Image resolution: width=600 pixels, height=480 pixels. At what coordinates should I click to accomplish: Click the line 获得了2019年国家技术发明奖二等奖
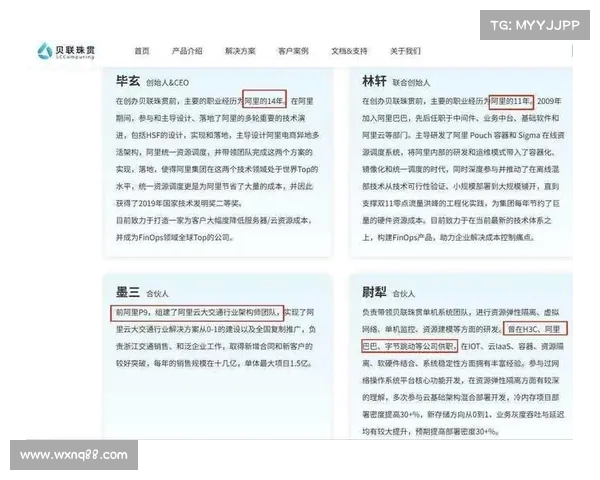(179, 203)
